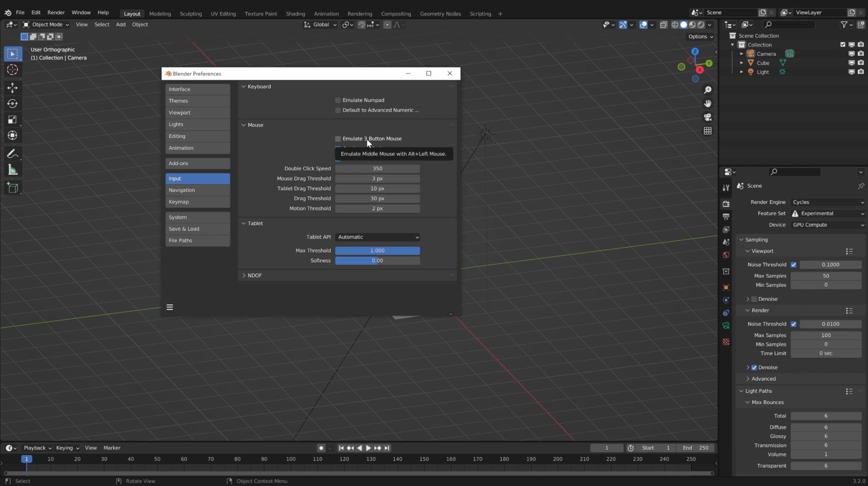Open the World properties tab icon
This screenshot has width=868, height=486.
tap(726, 255)
